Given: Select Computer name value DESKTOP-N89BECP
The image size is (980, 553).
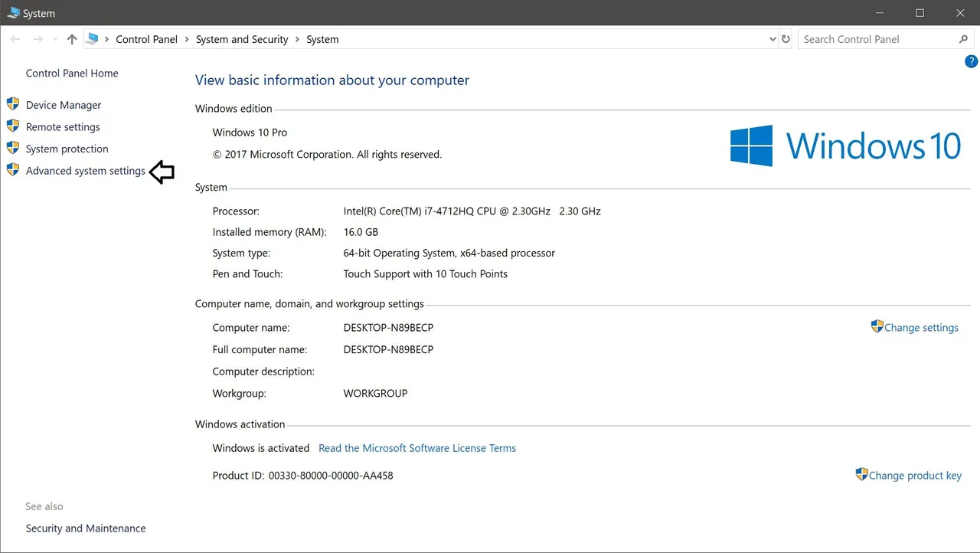Looking at the screenshot, I should tap(388, 328).
